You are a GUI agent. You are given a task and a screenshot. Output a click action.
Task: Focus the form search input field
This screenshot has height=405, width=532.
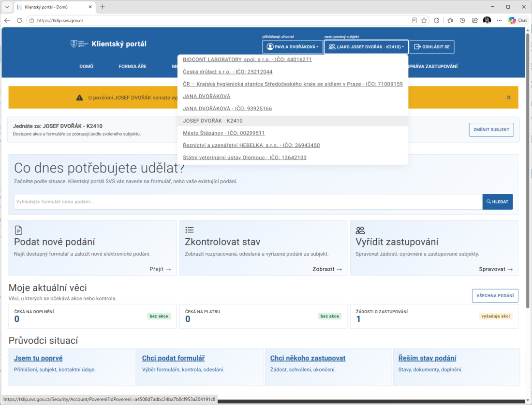[x=248, y=202]
